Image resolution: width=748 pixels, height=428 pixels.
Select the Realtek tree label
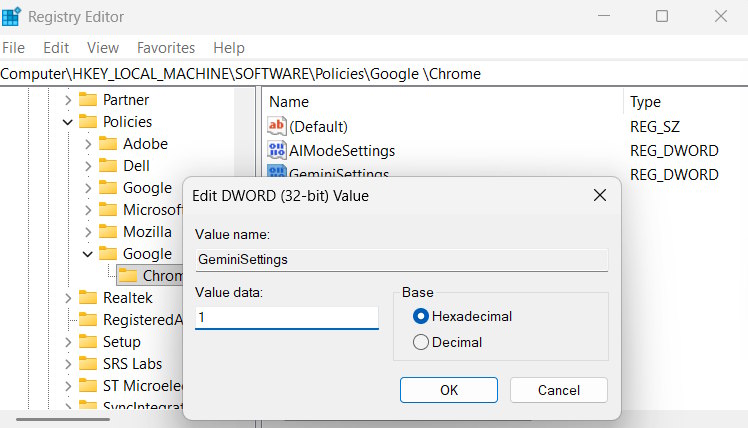click(x=128, y=298)
